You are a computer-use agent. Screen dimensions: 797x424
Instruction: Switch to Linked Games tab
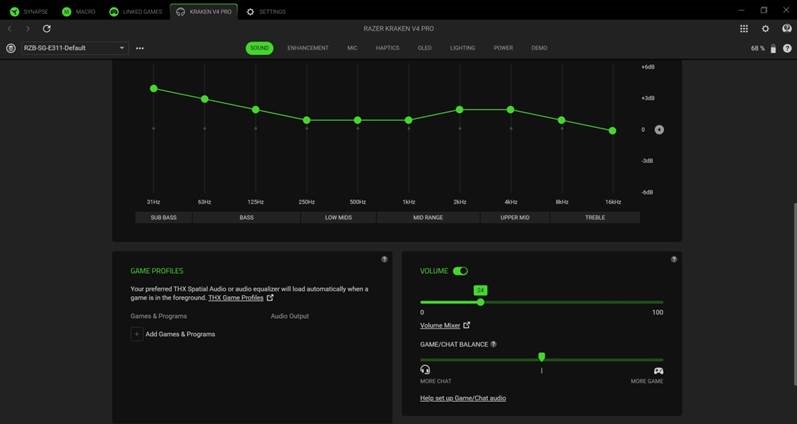(x=136, y=11)
